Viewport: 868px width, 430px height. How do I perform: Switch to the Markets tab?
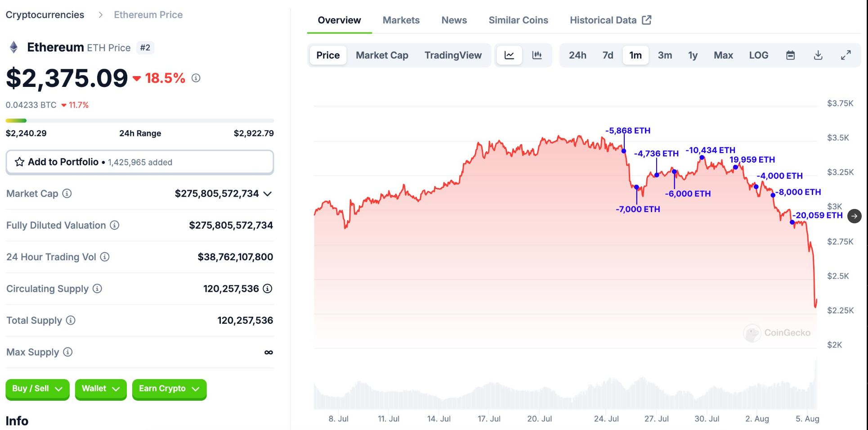[x=401, y=20]
